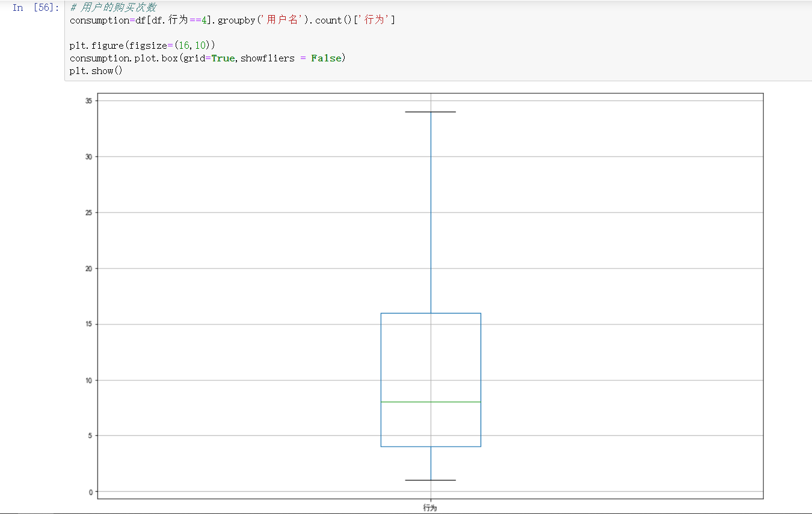812x514 pixels.
Task: Click the y-axis tick label 20
Action: click(x=89, y=268)
